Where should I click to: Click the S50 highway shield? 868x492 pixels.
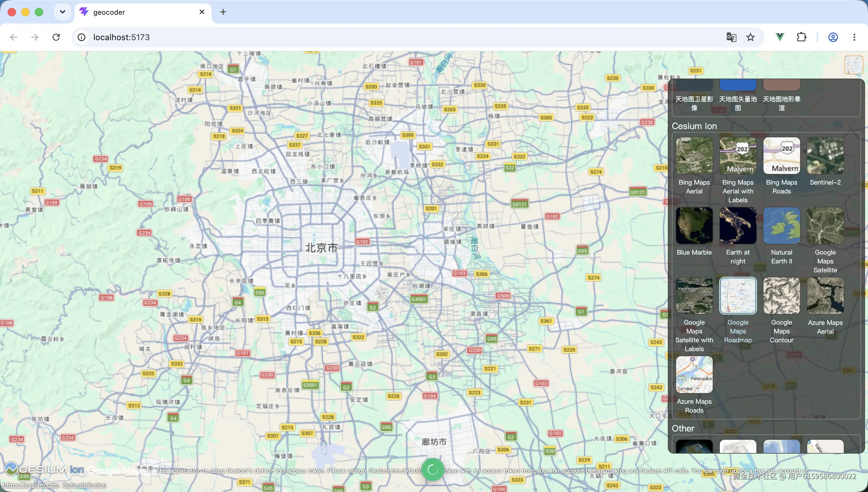point(260,293)
